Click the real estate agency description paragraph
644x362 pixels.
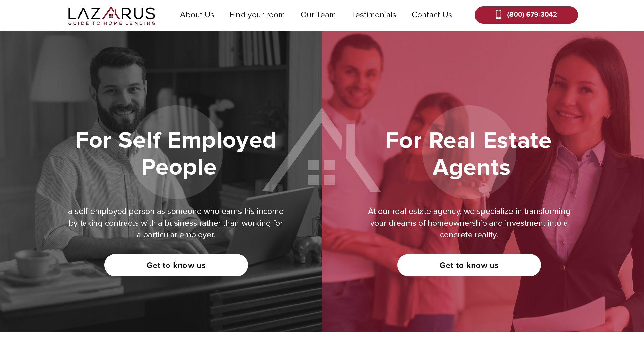pos(469,223)
